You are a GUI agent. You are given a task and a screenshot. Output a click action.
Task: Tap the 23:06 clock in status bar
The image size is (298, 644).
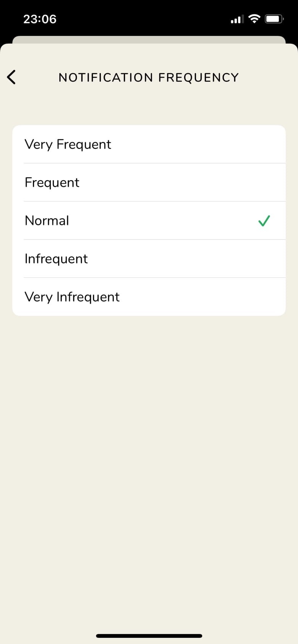point(40,19)
